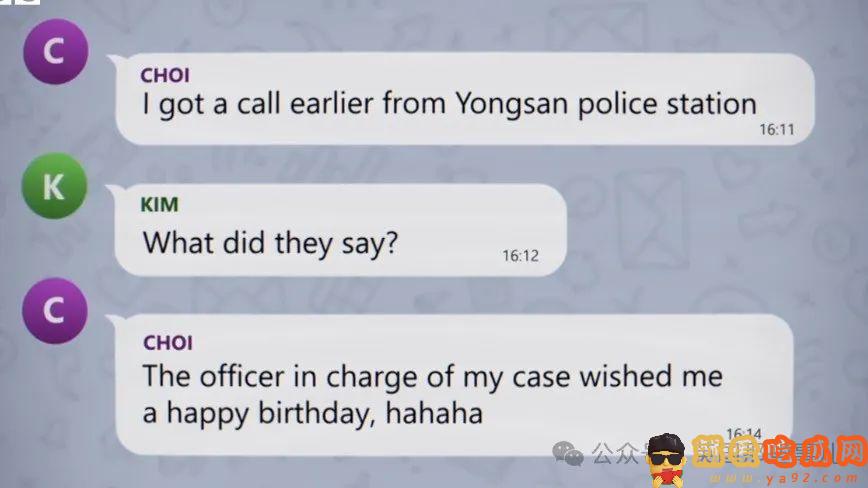Select the 'What did they say?' message
Image resolution: width=868 pixels, height=488 pixels.
[x=270, y=243]
